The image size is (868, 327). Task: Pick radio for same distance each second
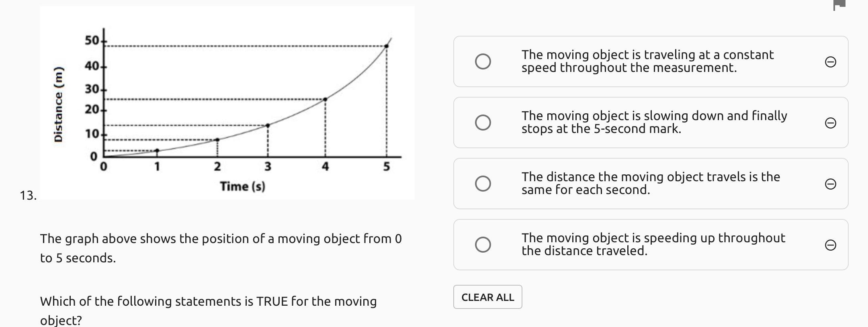coord(483,184)
